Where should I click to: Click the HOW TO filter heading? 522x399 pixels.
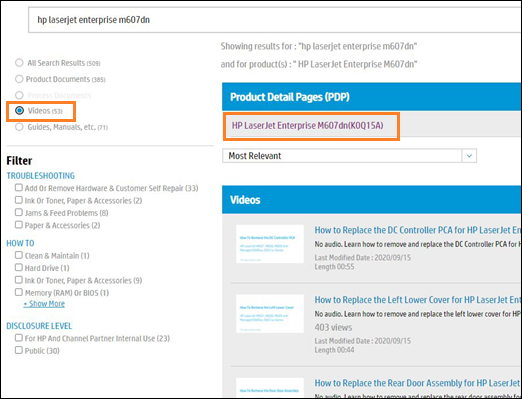(x=20, y=243)
